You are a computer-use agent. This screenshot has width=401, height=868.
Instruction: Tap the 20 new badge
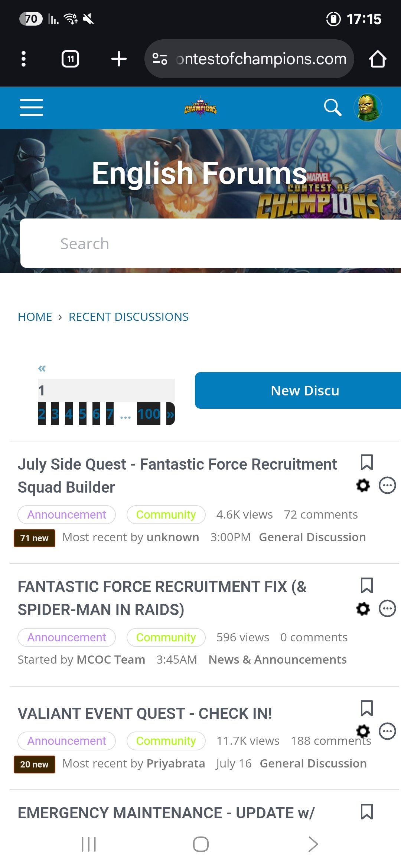[x=35, y=764]
